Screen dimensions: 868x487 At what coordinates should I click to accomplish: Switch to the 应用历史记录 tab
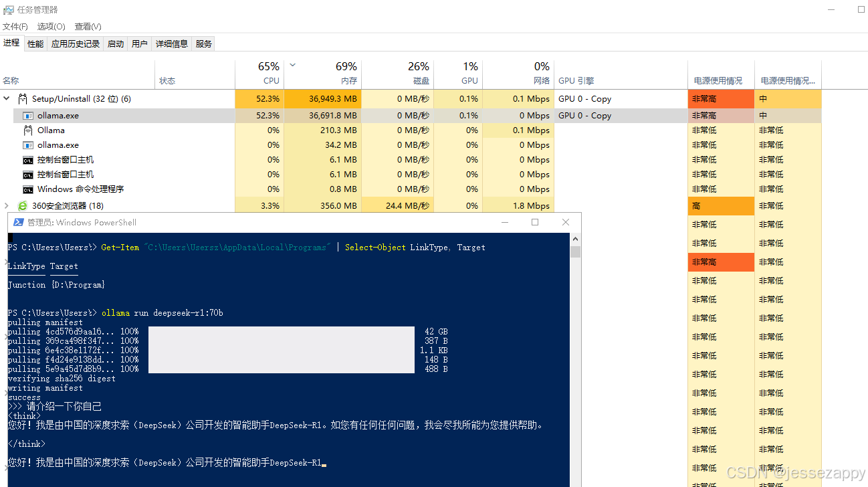(76, 43)
